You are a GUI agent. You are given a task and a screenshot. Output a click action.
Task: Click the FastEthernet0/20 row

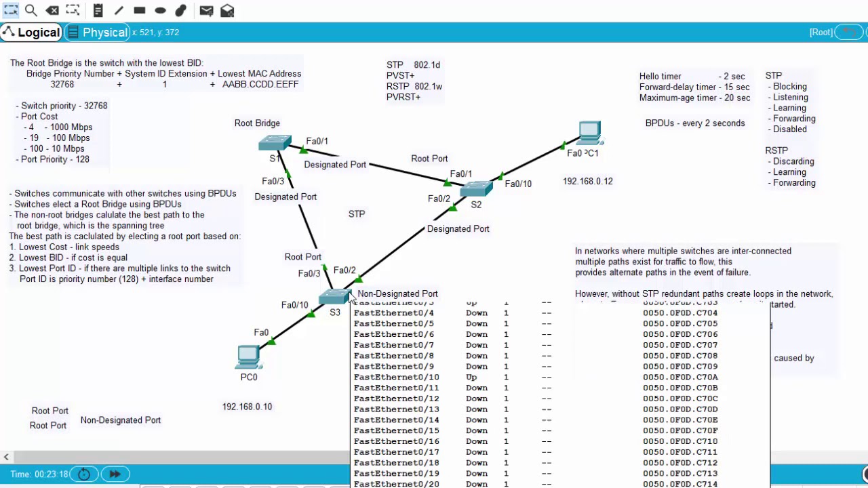561,484
